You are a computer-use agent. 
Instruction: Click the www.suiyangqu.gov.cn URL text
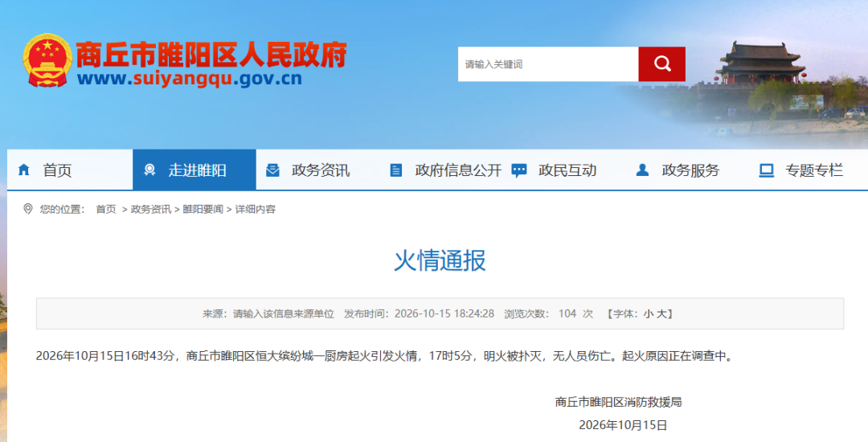190,79
